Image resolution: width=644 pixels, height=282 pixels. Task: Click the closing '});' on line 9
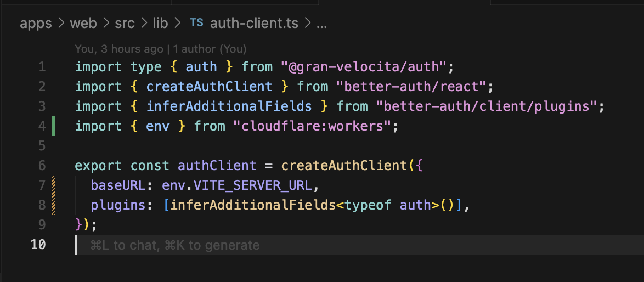pos(86,224)
